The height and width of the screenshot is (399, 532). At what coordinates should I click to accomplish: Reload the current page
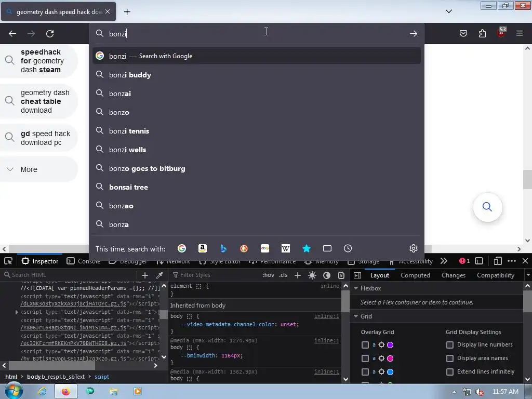50,34
